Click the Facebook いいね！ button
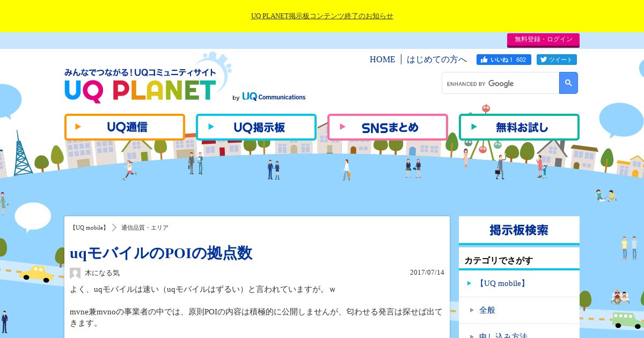Screen dimensions: 644x338 503,60
